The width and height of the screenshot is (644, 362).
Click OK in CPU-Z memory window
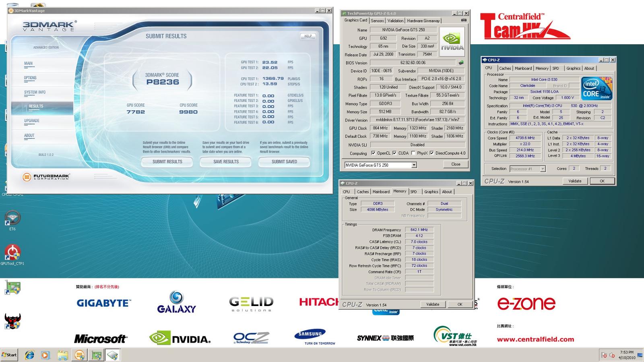[460, 304]
